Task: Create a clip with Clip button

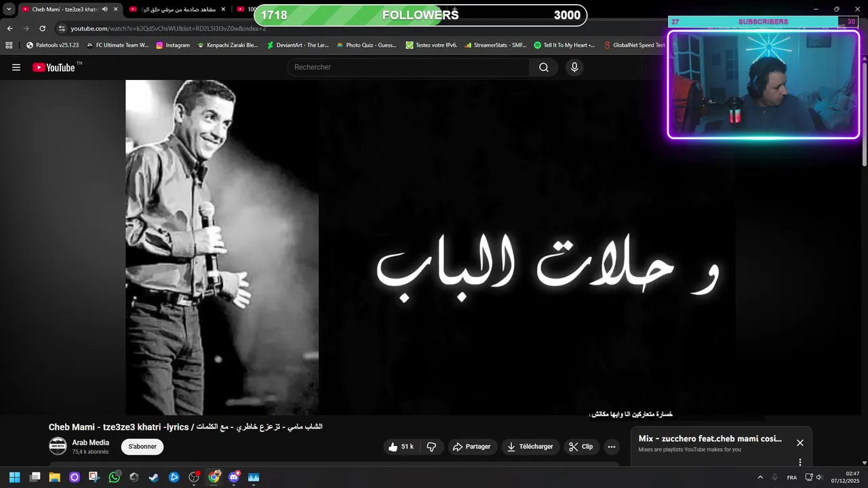Action: 581,447
